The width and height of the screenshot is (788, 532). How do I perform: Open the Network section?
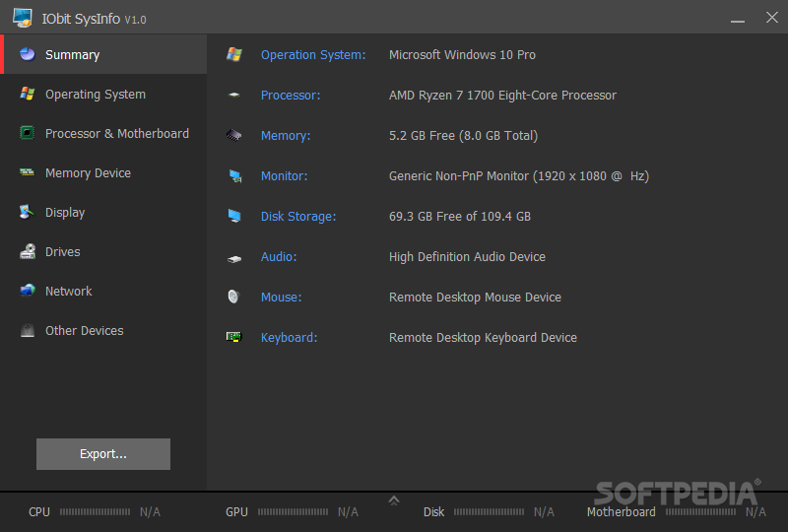point(105,291)
